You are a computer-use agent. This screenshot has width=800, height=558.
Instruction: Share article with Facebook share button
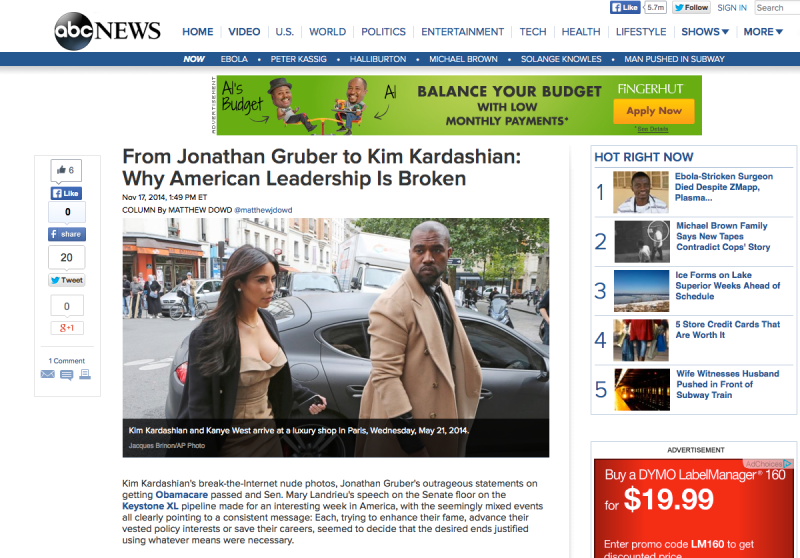(67, 234)
